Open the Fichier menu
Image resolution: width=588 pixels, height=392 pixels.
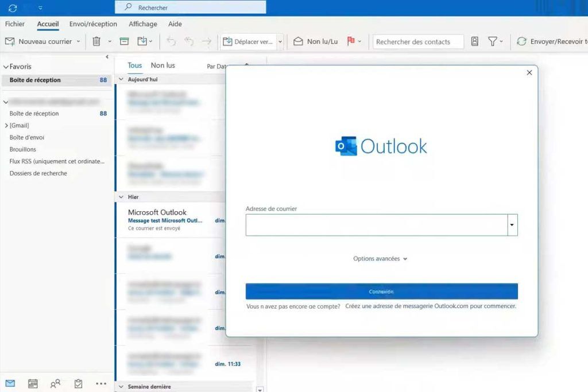14,24
